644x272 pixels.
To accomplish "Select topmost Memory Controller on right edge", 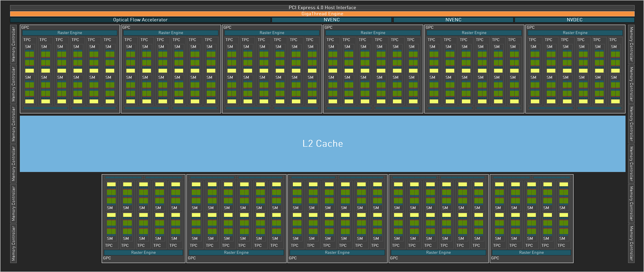I will tap(631, 44).
